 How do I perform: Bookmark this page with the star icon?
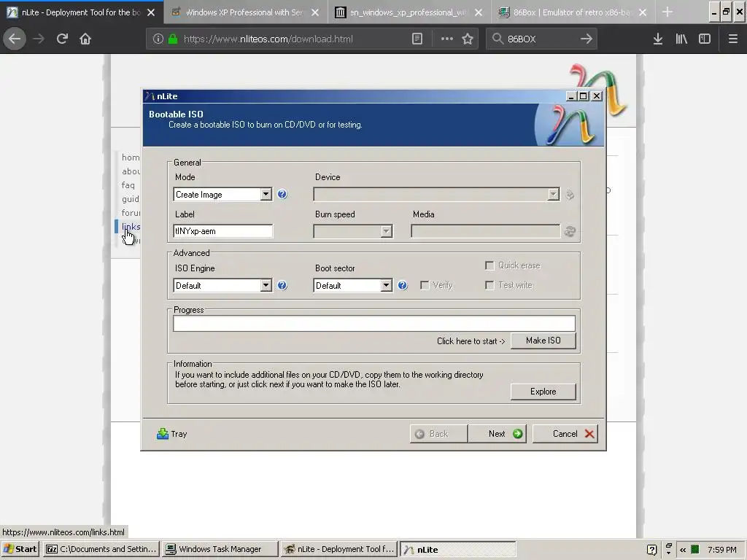coord(468,39)
